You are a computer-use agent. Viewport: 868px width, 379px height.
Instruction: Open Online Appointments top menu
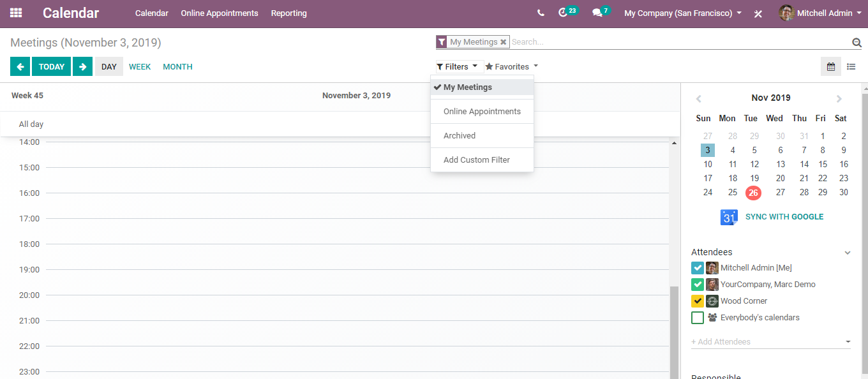point(220,13)
